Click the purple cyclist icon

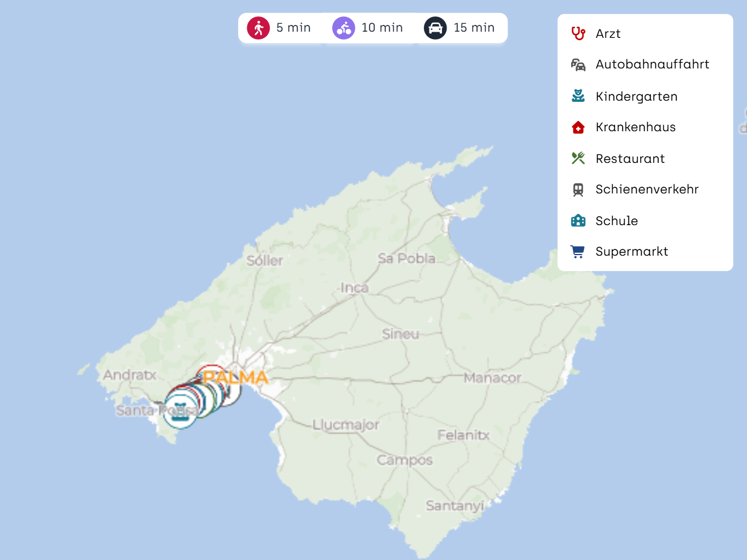344,28
